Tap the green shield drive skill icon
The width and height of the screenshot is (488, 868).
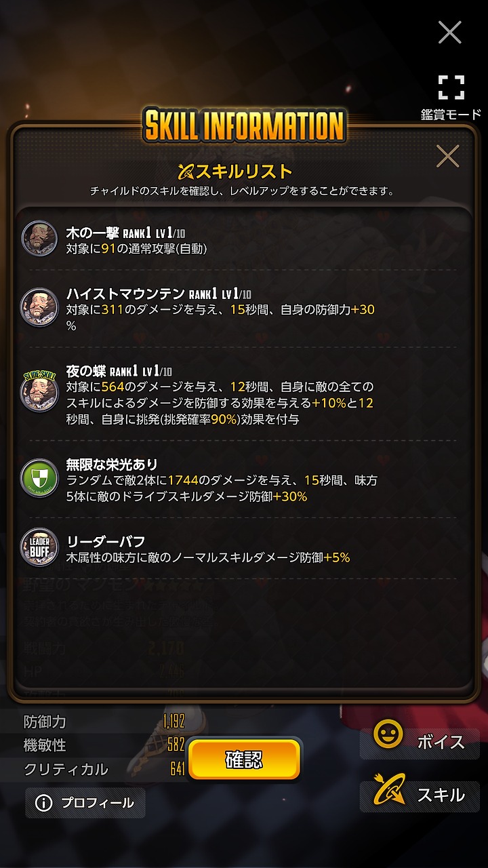(x=39, y=478)
